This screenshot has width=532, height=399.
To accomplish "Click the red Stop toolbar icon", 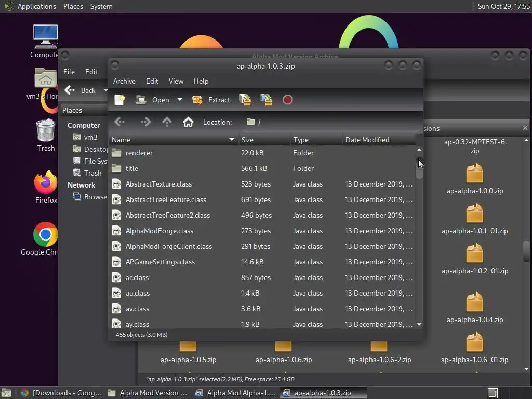I will 287,100.
